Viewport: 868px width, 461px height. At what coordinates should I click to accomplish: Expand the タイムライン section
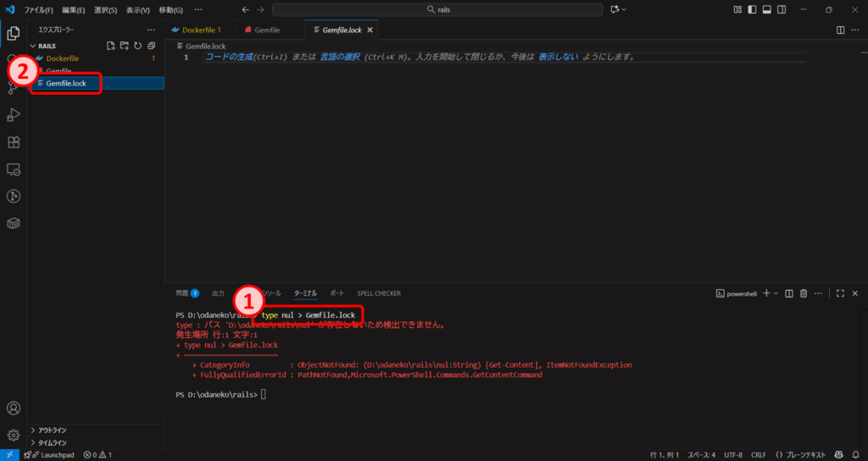[53, 442]
